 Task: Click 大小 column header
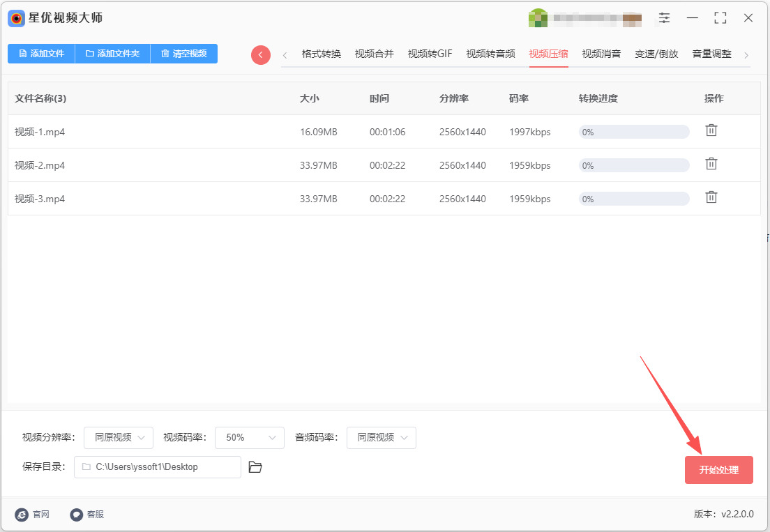pyautogui.click(x=310, y=98)
